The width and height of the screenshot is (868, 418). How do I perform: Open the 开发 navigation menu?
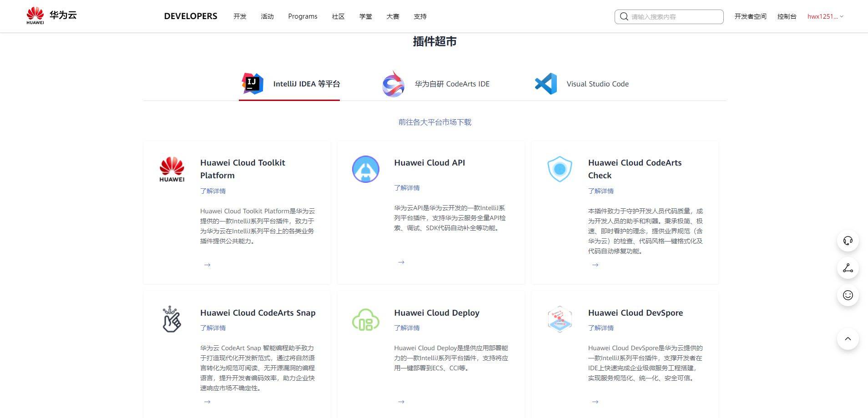(x=240, y=16)
